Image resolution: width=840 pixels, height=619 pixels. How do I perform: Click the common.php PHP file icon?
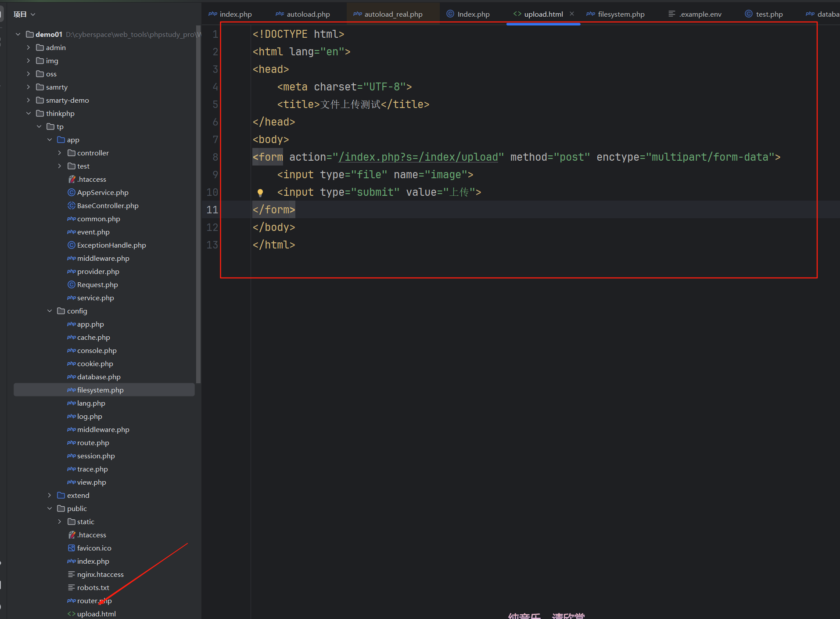[72, 219]
